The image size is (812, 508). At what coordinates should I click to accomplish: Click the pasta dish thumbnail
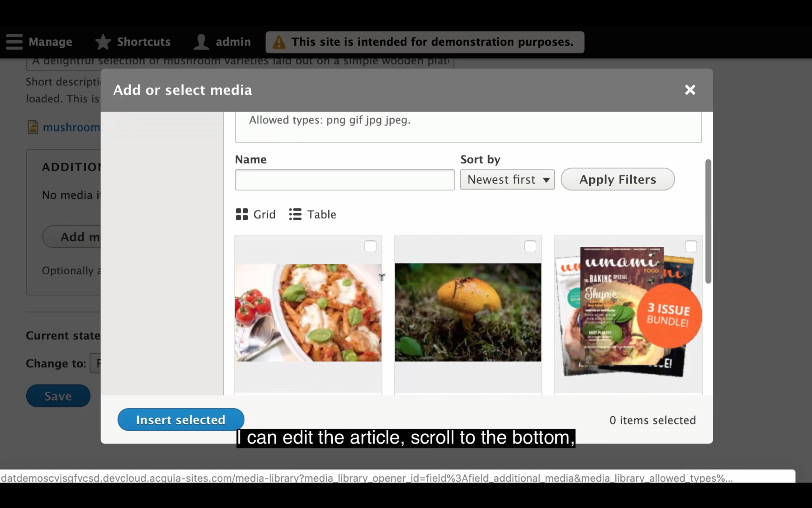(308, 312)
